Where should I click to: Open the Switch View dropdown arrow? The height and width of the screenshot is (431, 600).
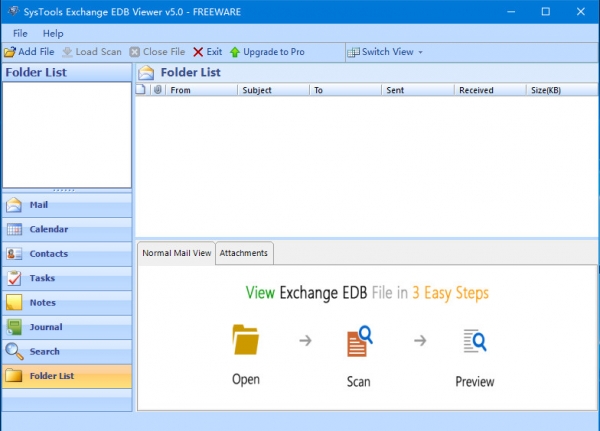(x=421, y=52)
